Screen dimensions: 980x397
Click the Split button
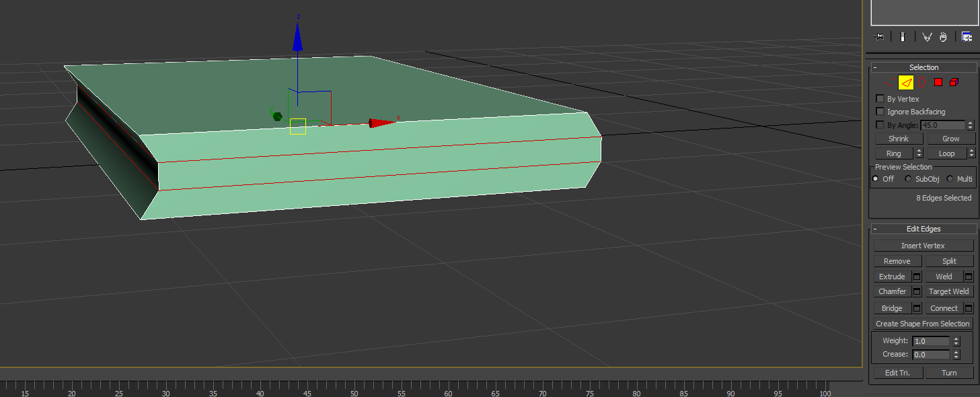(950, 261)
